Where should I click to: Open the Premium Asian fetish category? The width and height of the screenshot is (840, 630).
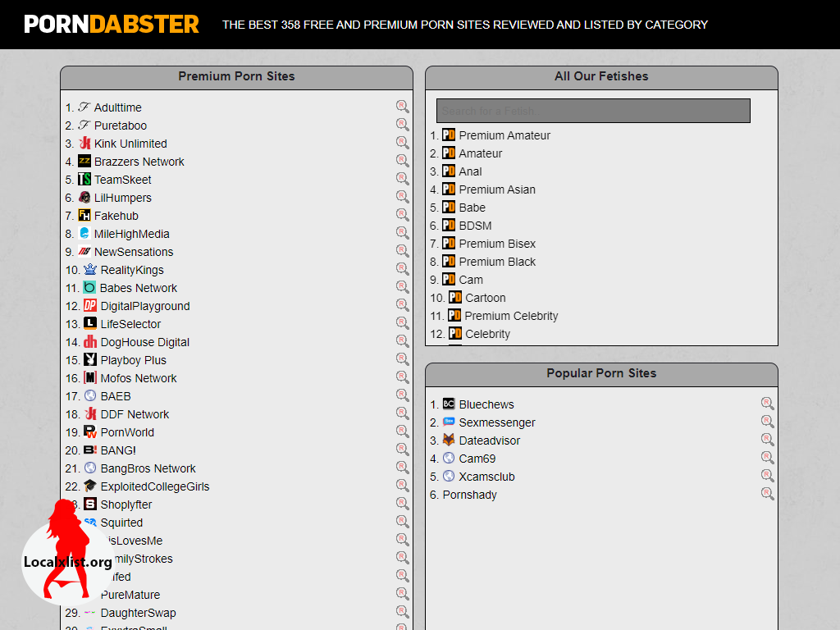coord(497,189)
